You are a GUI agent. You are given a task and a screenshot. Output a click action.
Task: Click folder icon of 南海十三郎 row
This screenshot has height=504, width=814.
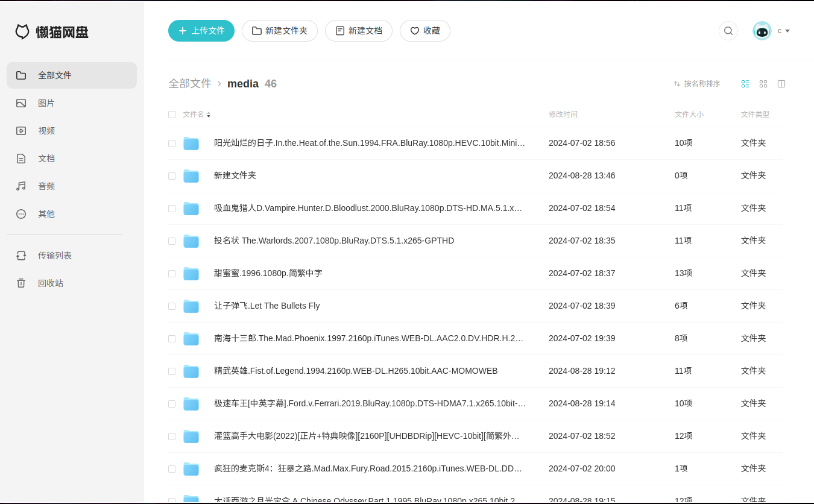191,339
